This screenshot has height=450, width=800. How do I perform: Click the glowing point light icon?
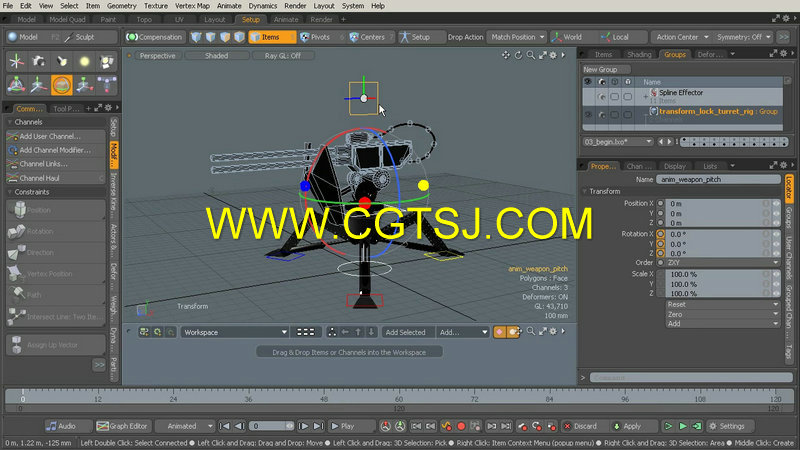[x=84, y=62]
